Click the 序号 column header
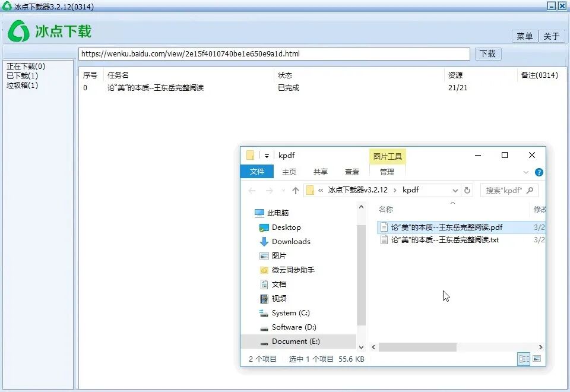The image size is (570, 392). 90,75
